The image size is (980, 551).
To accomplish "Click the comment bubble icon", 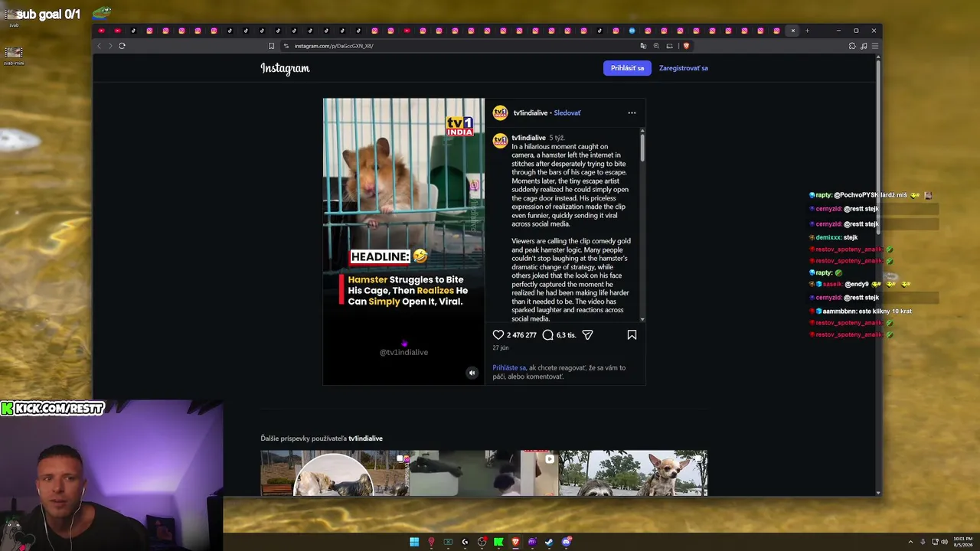I will pos(548,335).
